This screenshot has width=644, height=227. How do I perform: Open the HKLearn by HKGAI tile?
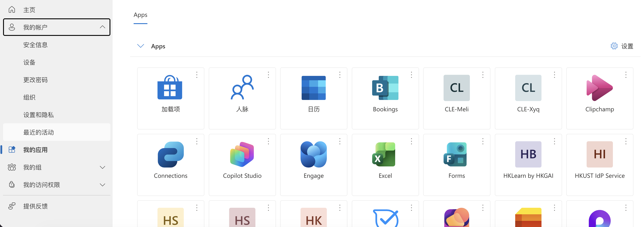[528, 165]
